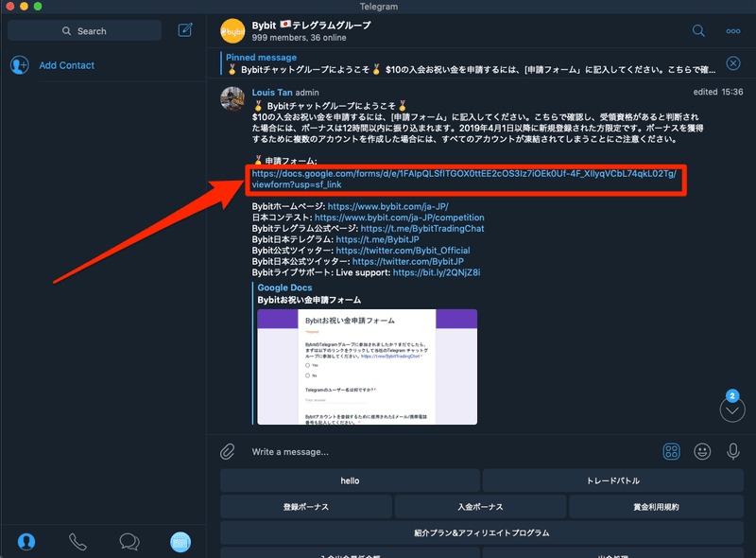Click the Pinned message header text
Screen dimensions: 756x558
[262, 58]
